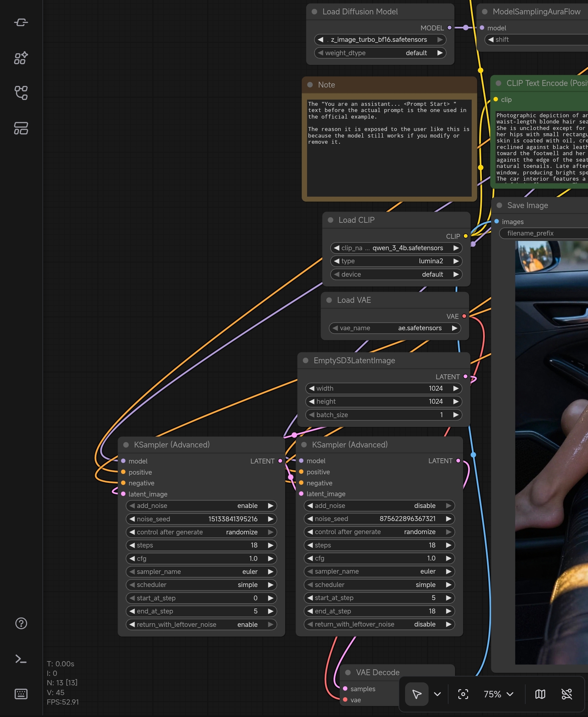The image size is (588, 717).
Task: Click the 'FPS:52.91' stats text
Action: (x=63, y=702)
